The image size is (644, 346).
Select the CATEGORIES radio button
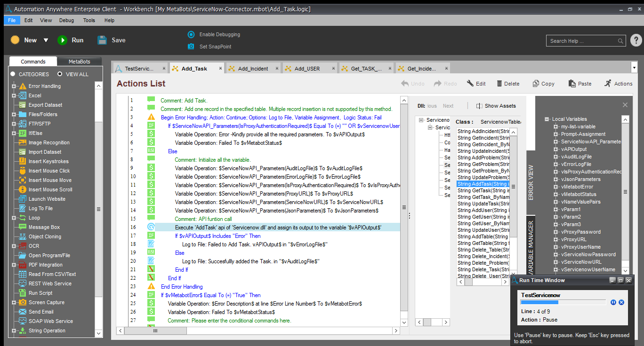click(13, 74)
